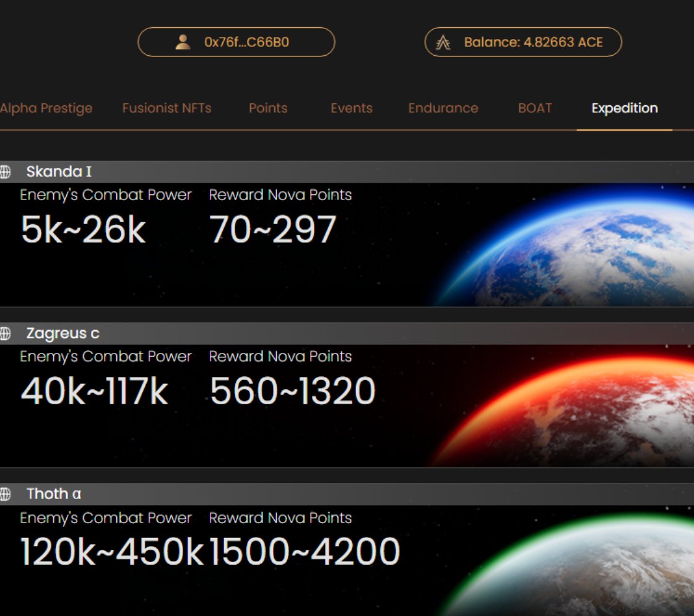Click the globe icon beside Skanda I

point(5,171)
